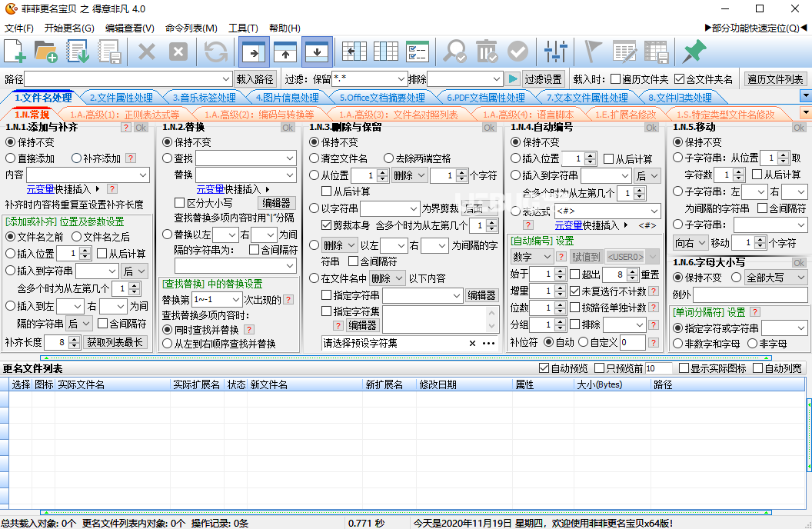Image resolution: width=812 pixels, height=529 pixels.
Task: Uncheck the 含文件夹名 checkbox
Action: click(680, 79)
